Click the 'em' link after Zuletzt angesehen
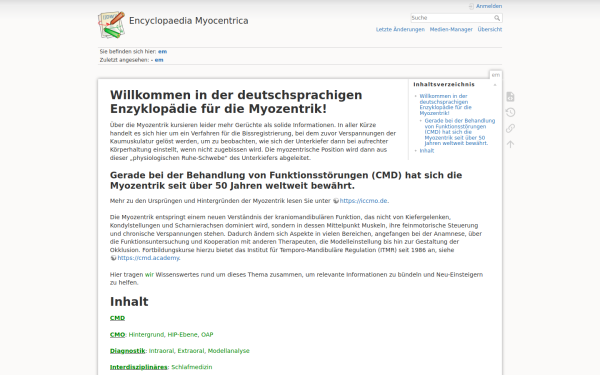Viewport: 600px width, 375px height. click(x=159, y=60)
